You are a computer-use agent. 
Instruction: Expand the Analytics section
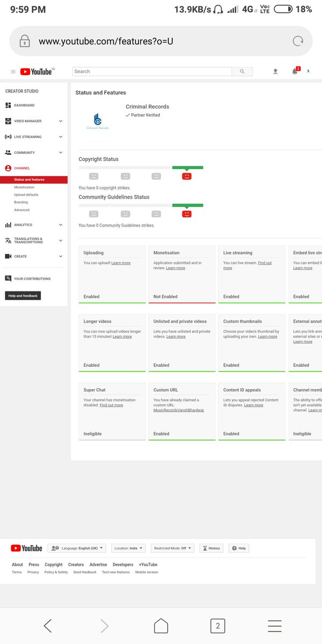[34, 225]
